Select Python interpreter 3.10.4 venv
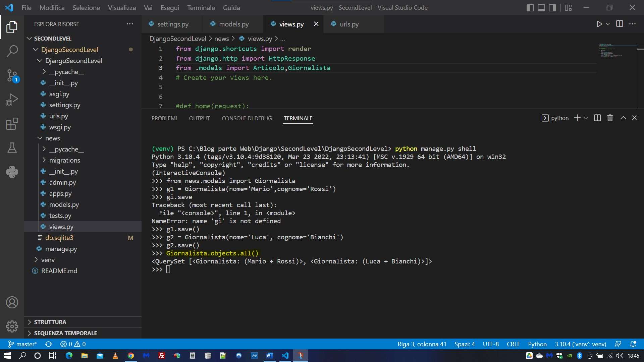This screenshot has width=644, height=362. (580, 344)
